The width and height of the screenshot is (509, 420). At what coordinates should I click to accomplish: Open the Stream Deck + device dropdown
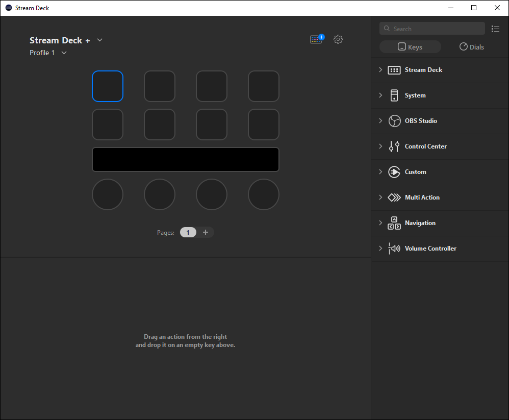(99, 40)
